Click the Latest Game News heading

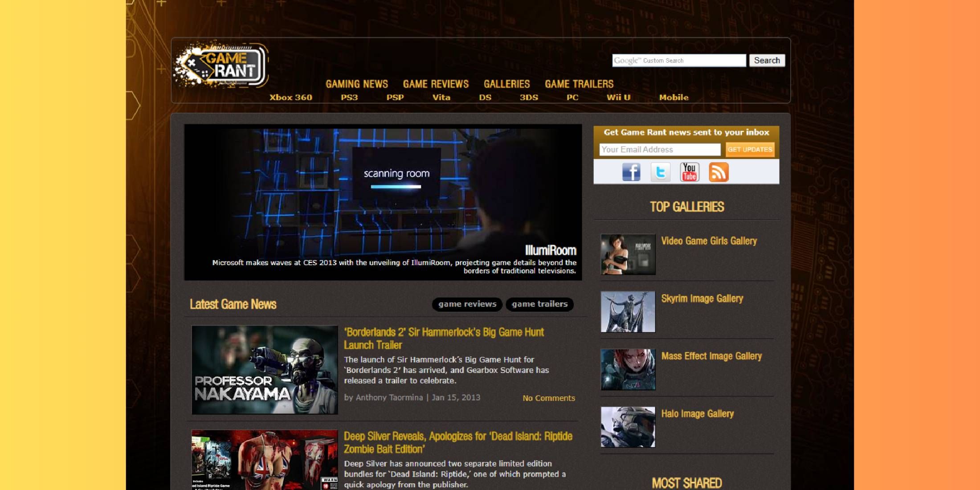[233, 304]
